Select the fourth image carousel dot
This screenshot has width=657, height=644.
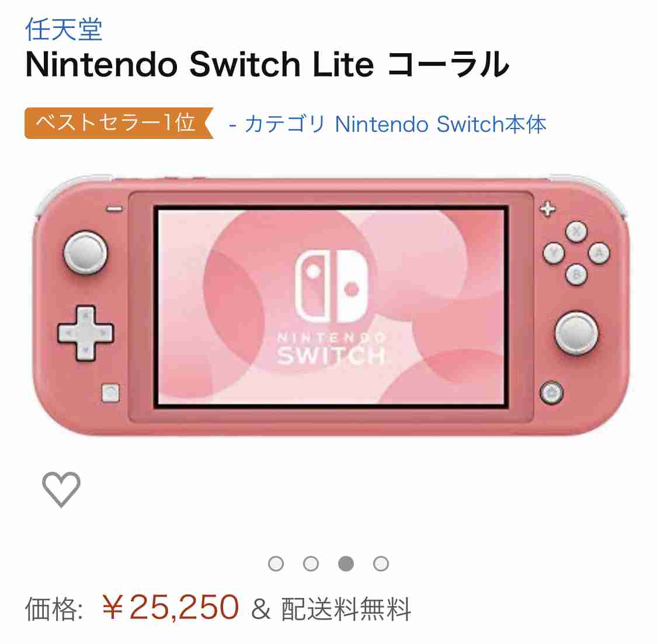click(x=381, y=563)
